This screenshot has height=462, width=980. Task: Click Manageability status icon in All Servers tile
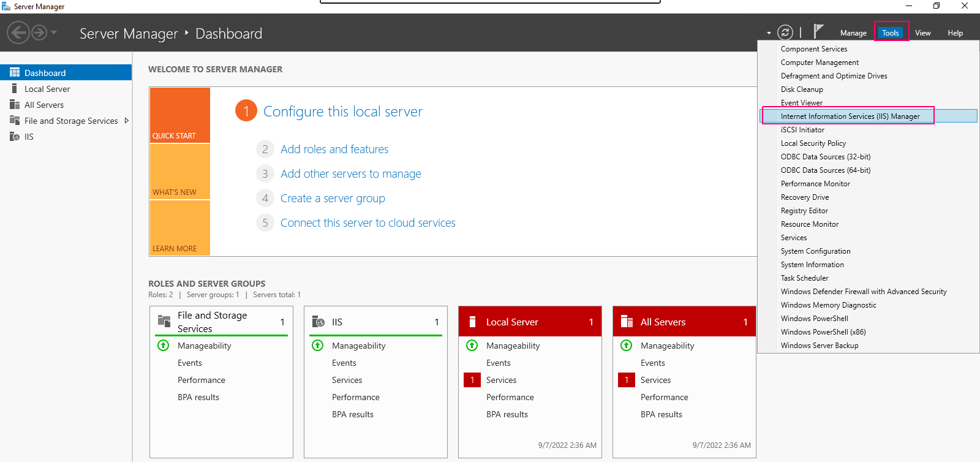click(627, 346)
